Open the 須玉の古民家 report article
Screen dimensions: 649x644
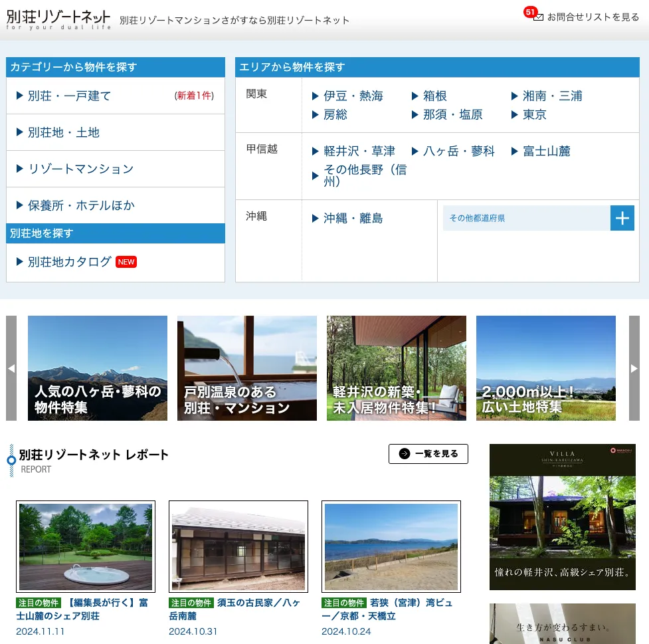(238, 546)
